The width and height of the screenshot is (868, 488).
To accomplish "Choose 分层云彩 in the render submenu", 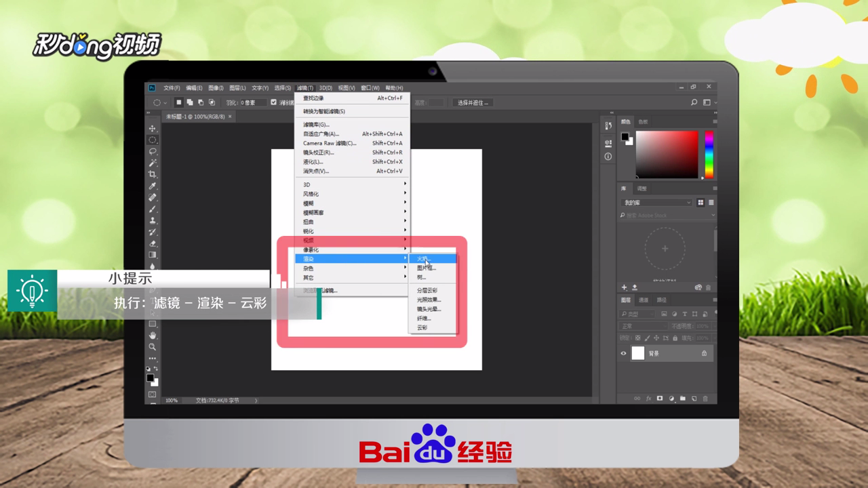I will tap(433, 290).
